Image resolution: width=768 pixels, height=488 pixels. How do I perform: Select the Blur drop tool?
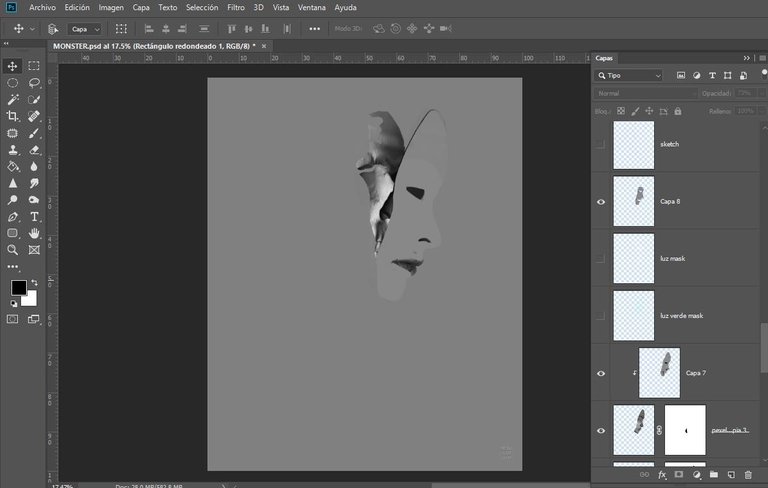click(34, 167)
